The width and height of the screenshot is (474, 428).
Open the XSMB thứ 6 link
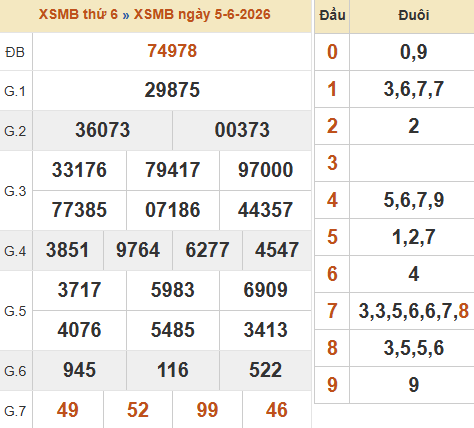tap(78, 14)
